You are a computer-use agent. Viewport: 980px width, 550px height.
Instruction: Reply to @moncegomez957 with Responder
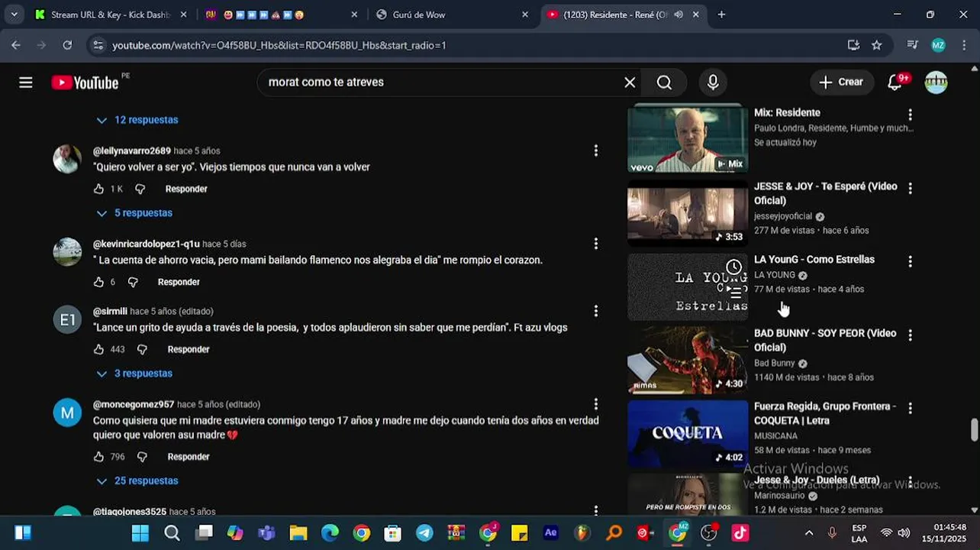click(189, 457)
